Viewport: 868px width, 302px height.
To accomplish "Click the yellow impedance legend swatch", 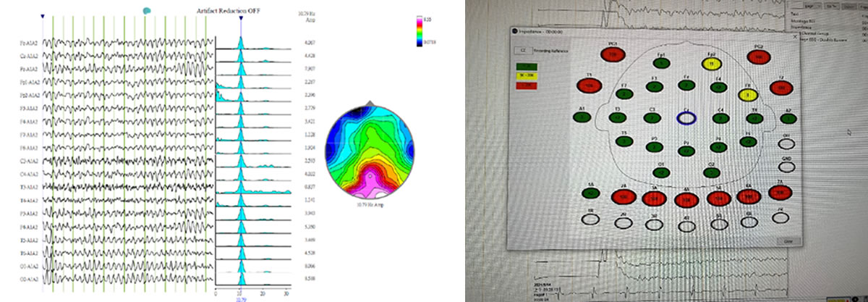I will 525,76.
